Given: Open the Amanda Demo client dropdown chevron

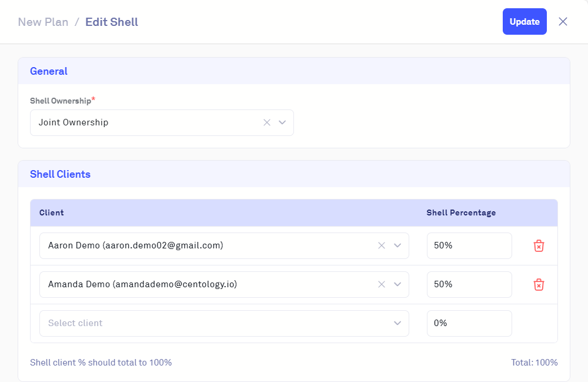Looking at the screenshot, I should click(x=397, y=284).
